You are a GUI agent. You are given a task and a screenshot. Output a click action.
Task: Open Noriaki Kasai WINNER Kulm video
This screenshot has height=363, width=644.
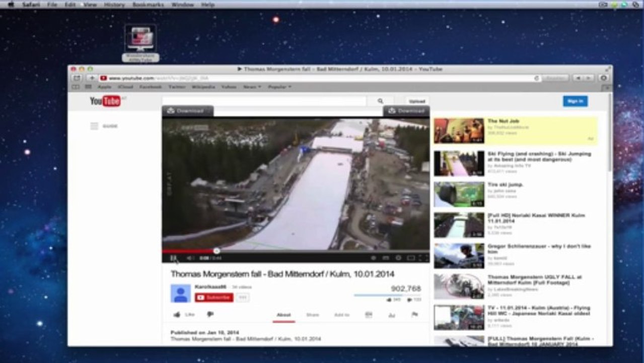tap(516, 225)
